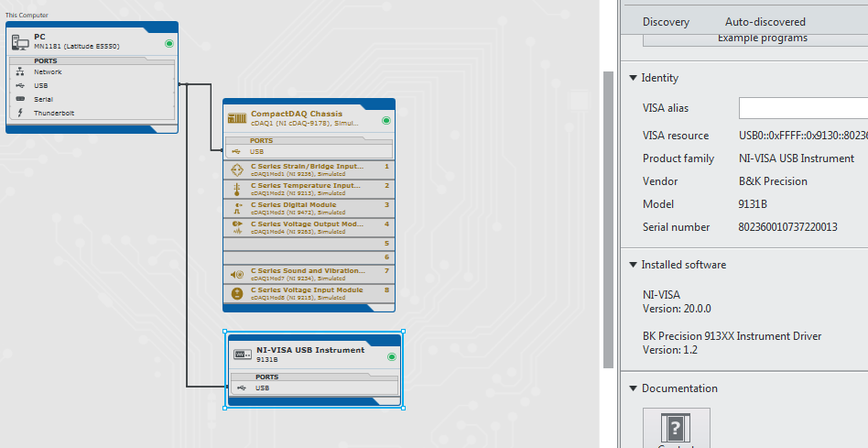Screen dimensions: 868x448
Task: Collapse the Documentation section
Action: click(634, 388)
